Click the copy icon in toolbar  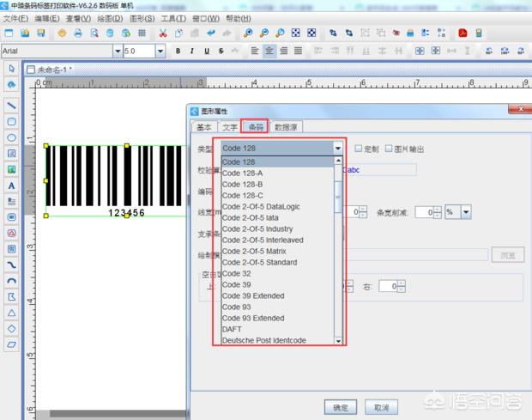coord(178,33)
